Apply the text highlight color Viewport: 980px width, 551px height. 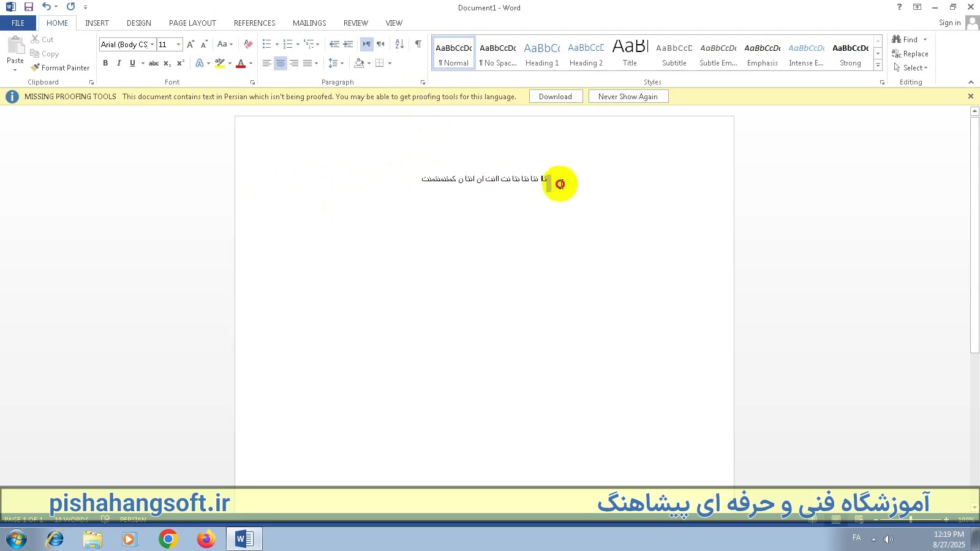coord(219,63)
